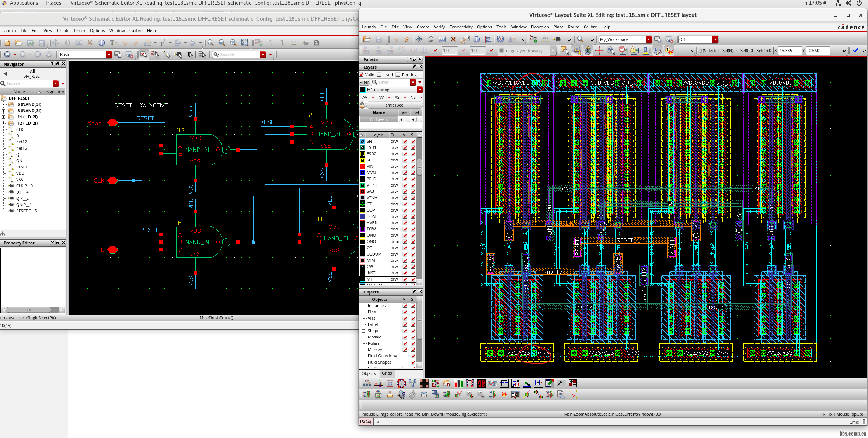
Task: Click chain link icon in bottom Layout toolbar
Action: pyautogui.click(x=413, y=395)
